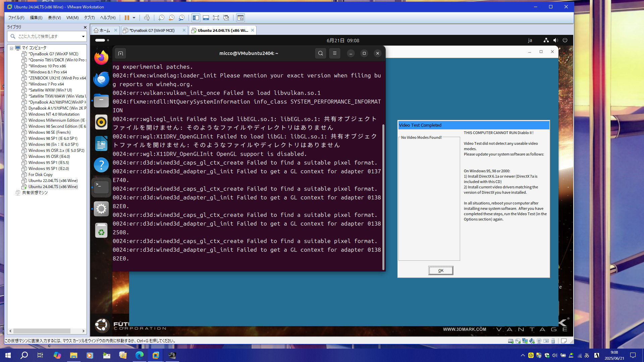
Task: Open the タブ(T) menu
Action: [x=89, y=18]
